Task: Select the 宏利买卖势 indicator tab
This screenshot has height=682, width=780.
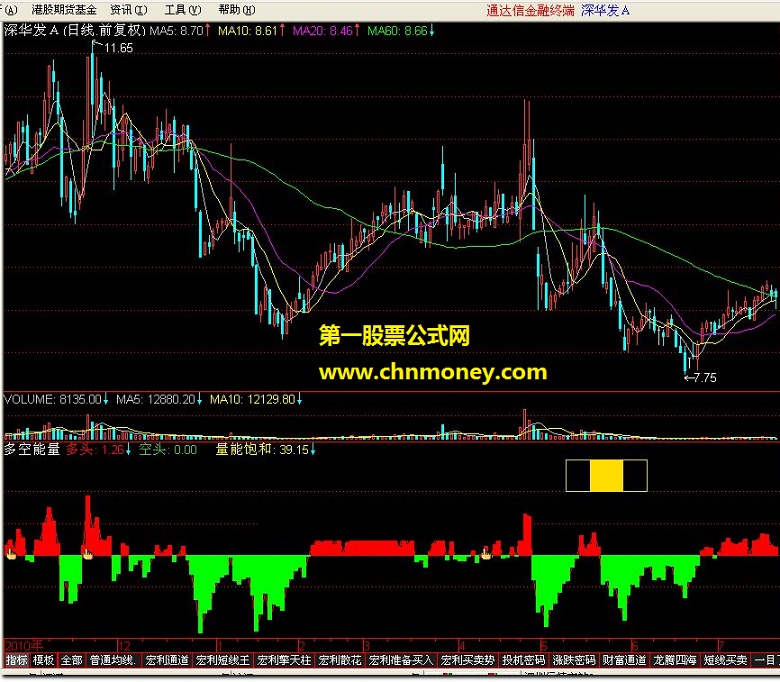Action: (x=468, y=660)
